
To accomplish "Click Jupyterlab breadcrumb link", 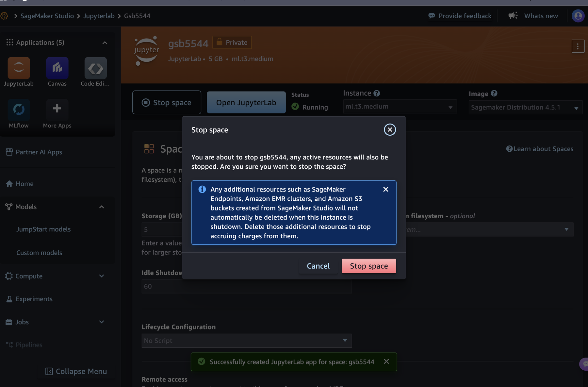I will [x=99, y=16].
